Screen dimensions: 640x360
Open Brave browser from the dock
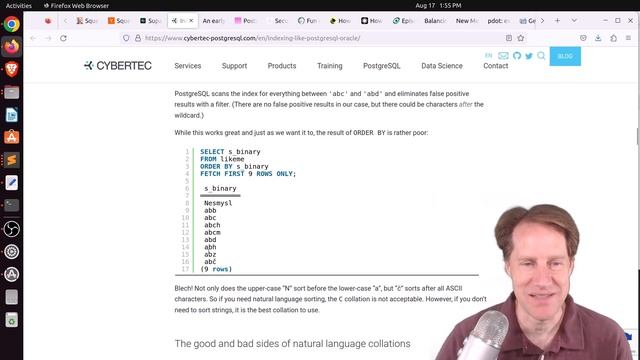pos(11,69)
